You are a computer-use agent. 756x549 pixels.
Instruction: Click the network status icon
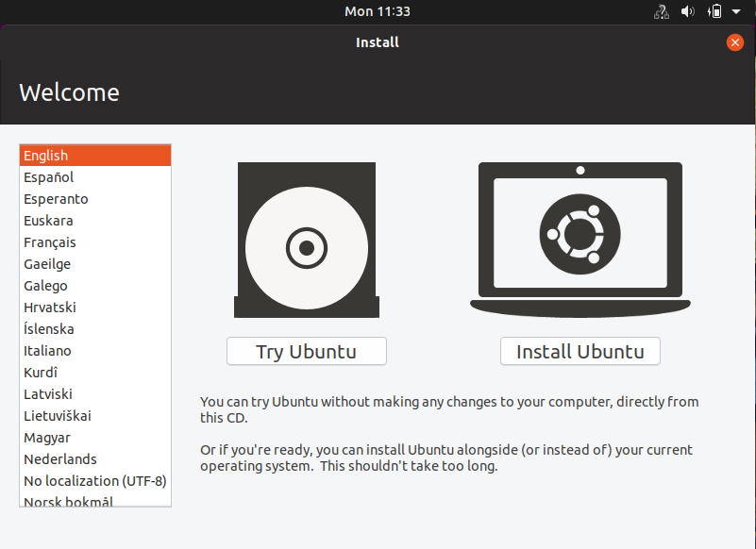[x=661, y=11]
